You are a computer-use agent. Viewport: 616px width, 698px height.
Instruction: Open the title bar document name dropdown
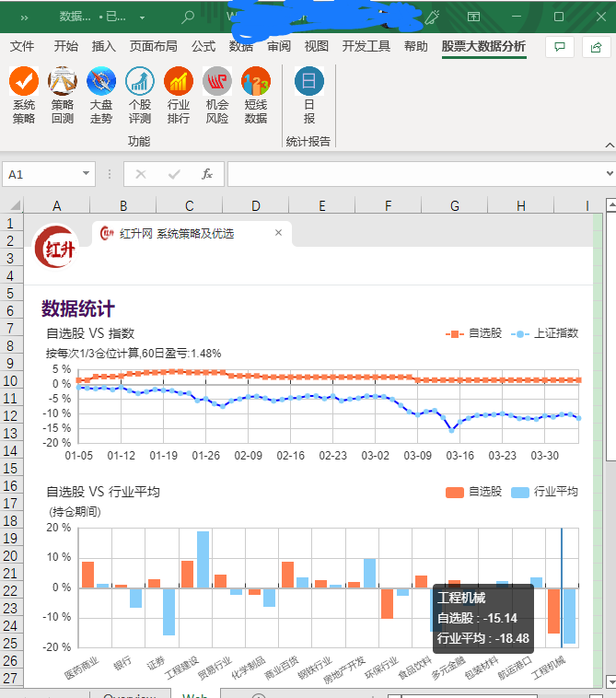coord(142,17)
